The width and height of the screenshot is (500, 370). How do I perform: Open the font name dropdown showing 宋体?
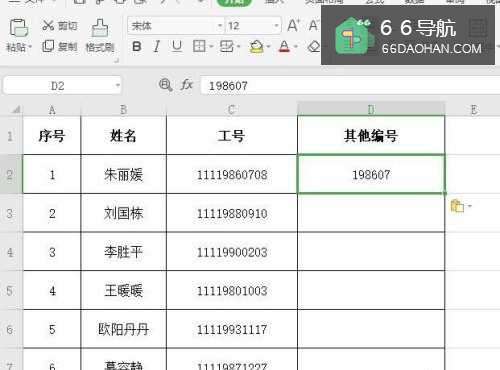[220, 26]
